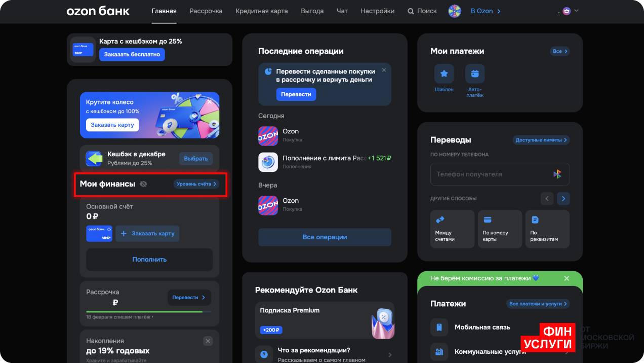The width and height of the screenshot is (644, 363).
Task: Click the pie chart icon in installment banner
Action: (x=268, y=72)
